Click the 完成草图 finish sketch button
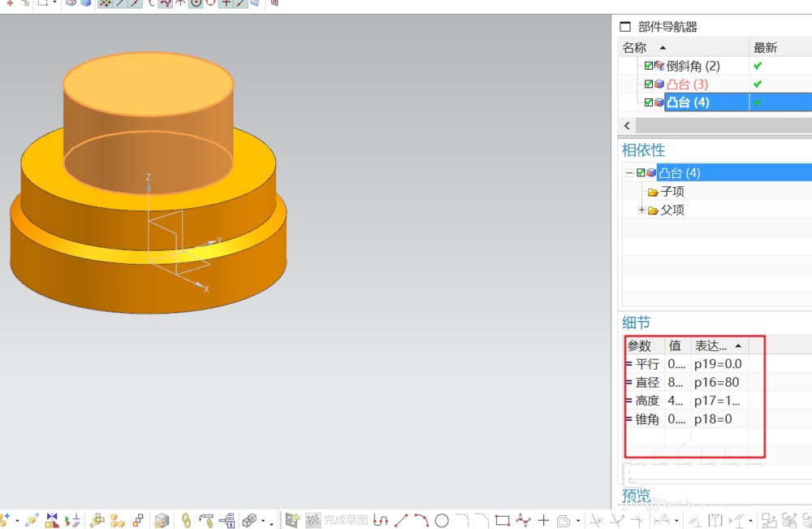Screen dimensions: 812x529 pos(337,520)
